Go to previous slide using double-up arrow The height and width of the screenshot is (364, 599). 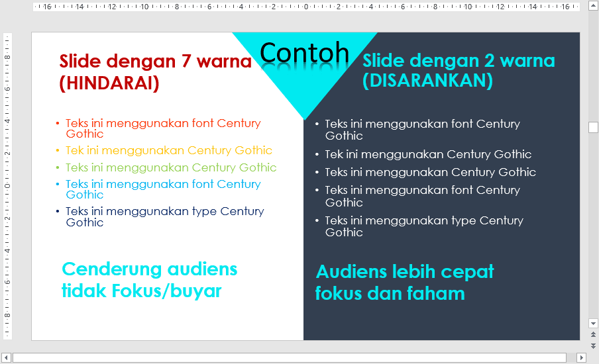593,335
